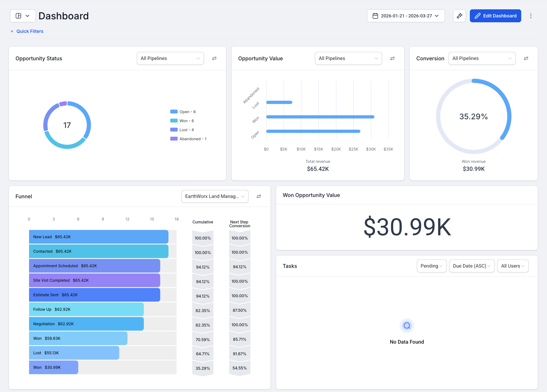
Task: Open the Funnel widget settings icon
Action: (259, 196)
